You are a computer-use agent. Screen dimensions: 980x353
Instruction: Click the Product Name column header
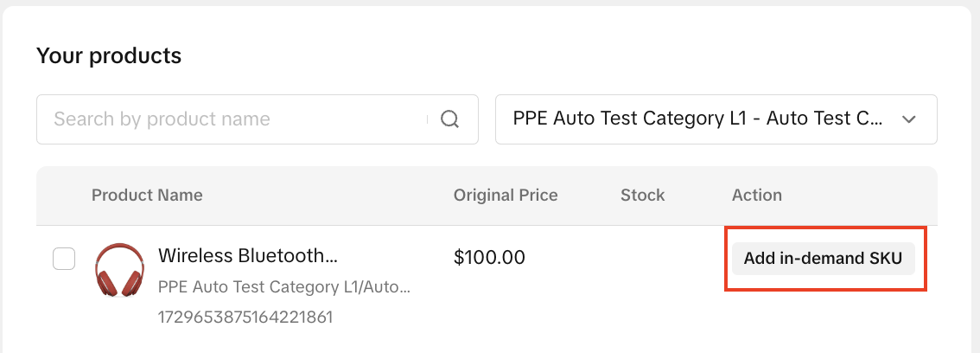[147, 195]
